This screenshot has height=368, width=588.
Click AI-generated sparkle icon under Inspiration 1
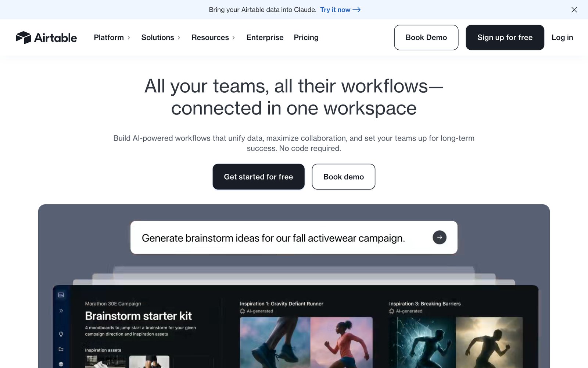(243, 311)
